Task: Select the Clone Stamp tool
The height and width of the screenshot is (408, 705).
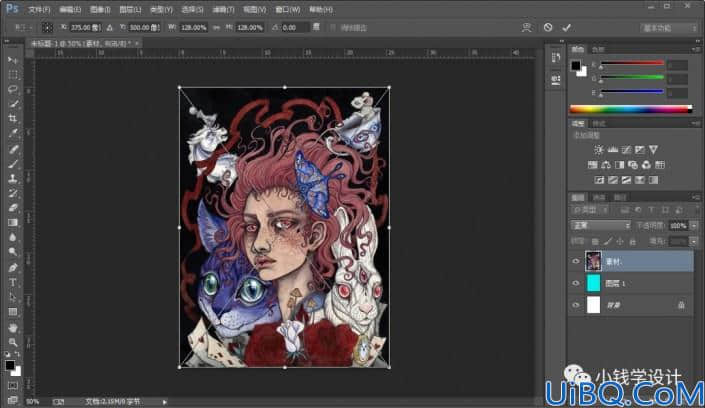Action: [x=13, y=179]
